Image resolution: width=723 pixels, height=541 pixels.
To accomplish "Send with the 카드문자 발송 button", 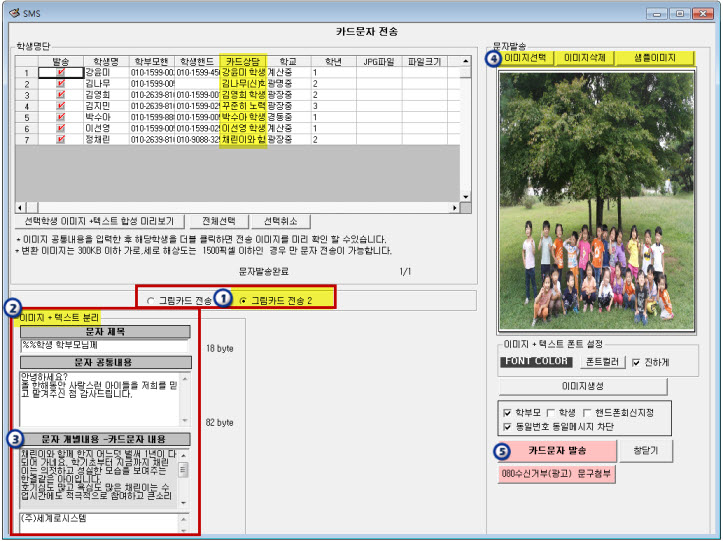I will (x=557, y=451).
